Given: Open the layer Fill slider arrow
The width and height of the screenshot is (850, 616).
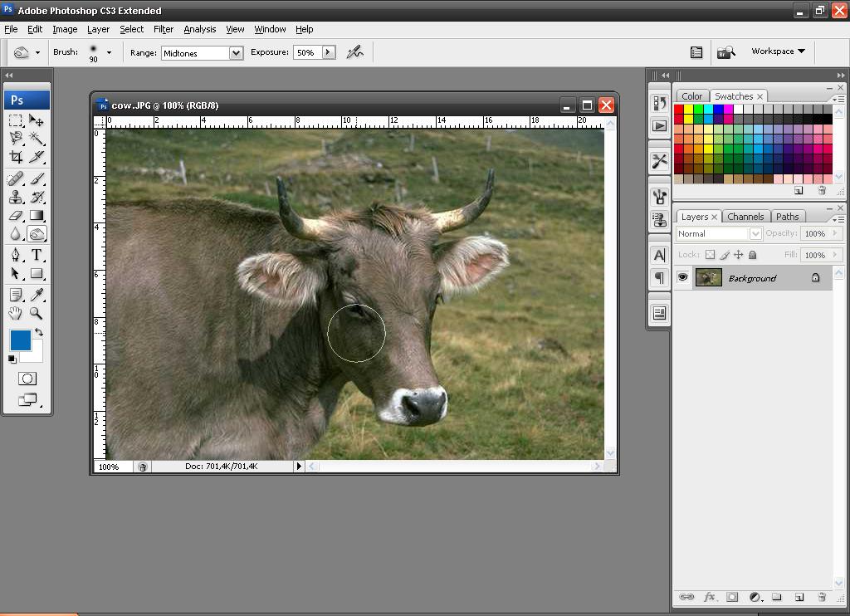Looking at the screenshot, I should coord(835,254).
